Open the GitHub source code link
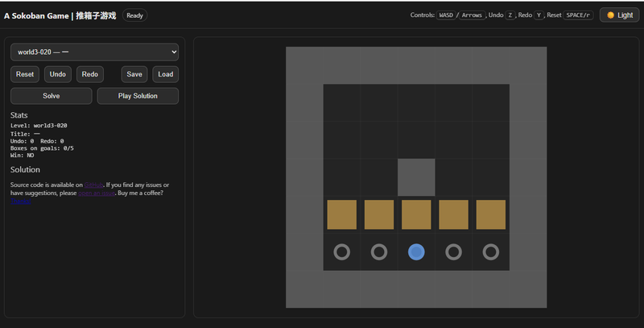Image resolution: width=644 pixels, height=328 pixels. (94, 185)
